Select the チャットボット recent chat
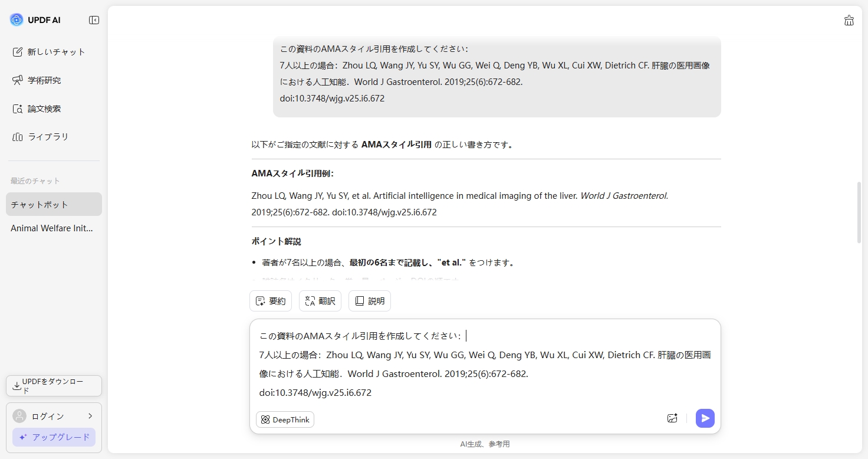Viewport: 868px width, 459px height. [54, 205]
